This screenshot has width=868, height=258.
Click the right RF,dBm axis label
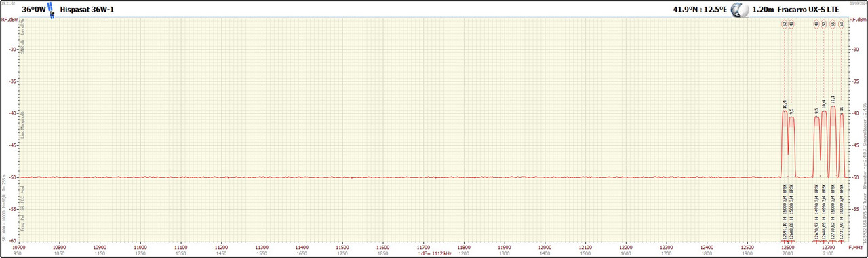coord(858,19)
